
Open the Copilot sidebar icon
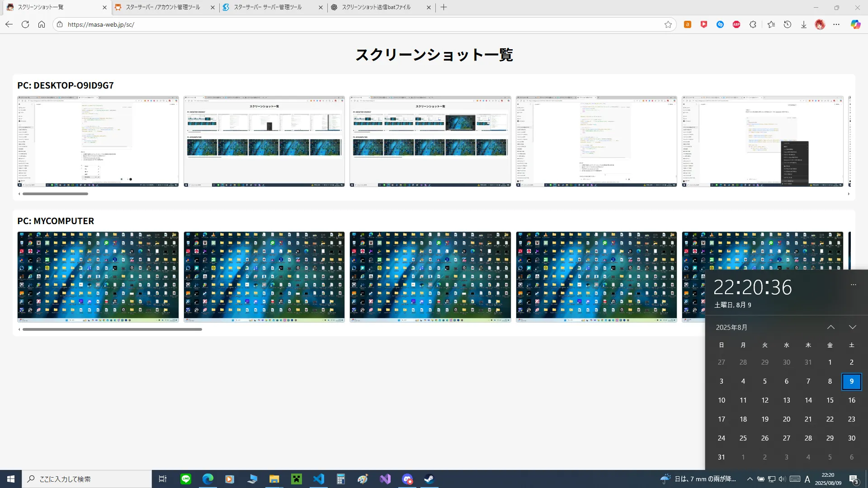[x=855, y=24]
